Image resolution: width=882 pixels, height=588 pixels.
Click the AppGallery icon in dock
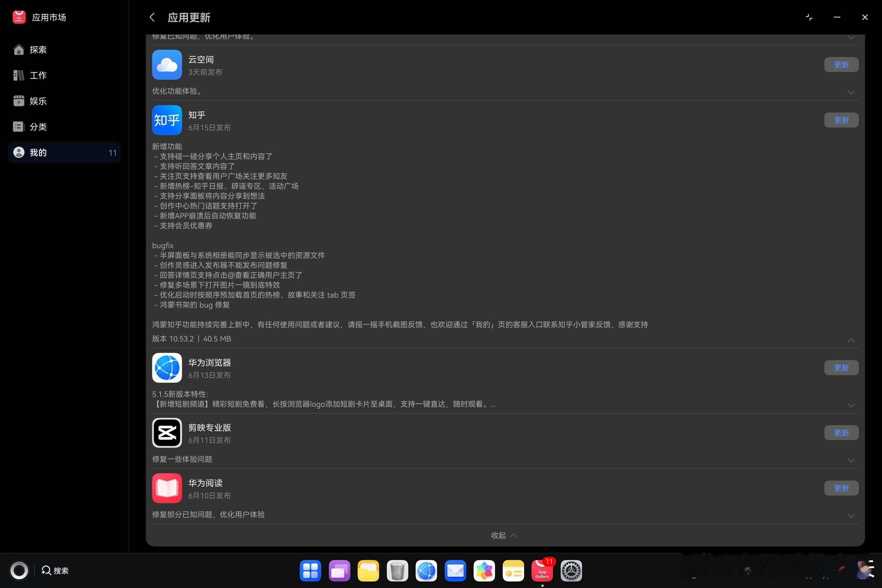tap(542, 570)
